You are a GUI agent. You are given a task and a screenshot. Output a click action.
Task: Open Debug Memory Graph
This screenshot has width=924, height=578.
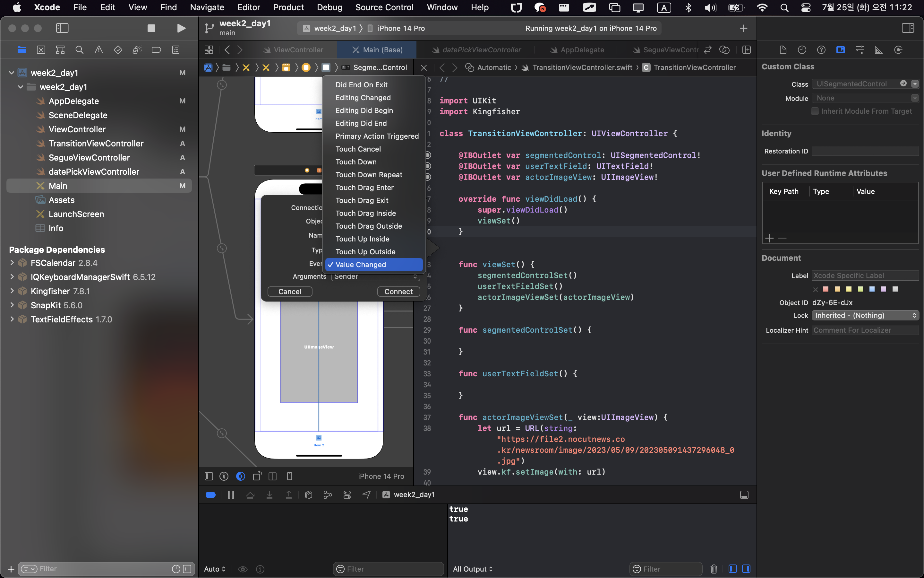click(x=328, y=495)
